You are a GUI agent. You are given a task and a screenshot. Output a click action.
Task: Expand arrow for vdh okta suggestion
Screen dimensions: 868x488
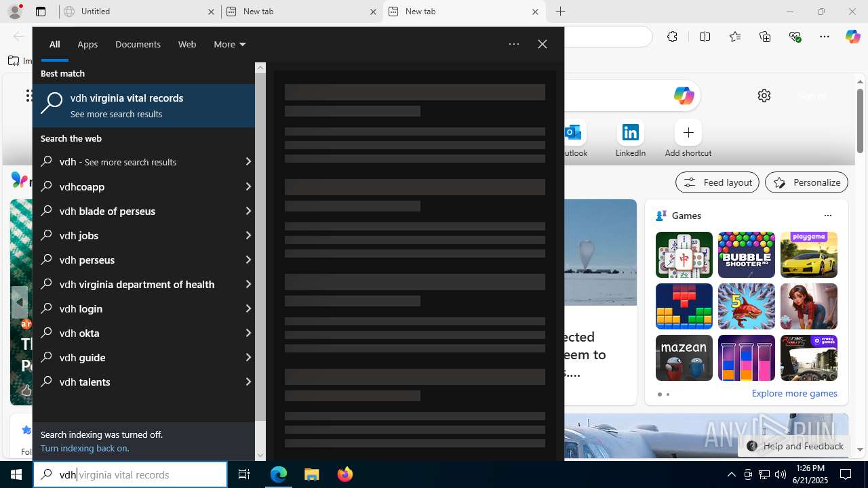(248, 333)
